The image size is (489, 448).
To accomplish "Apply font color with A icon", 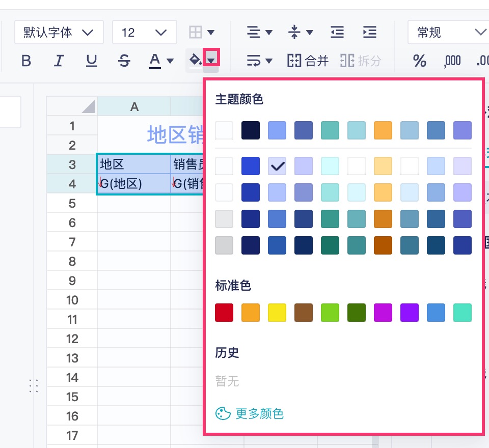I will pyautogui.click(x=155, y=61).
